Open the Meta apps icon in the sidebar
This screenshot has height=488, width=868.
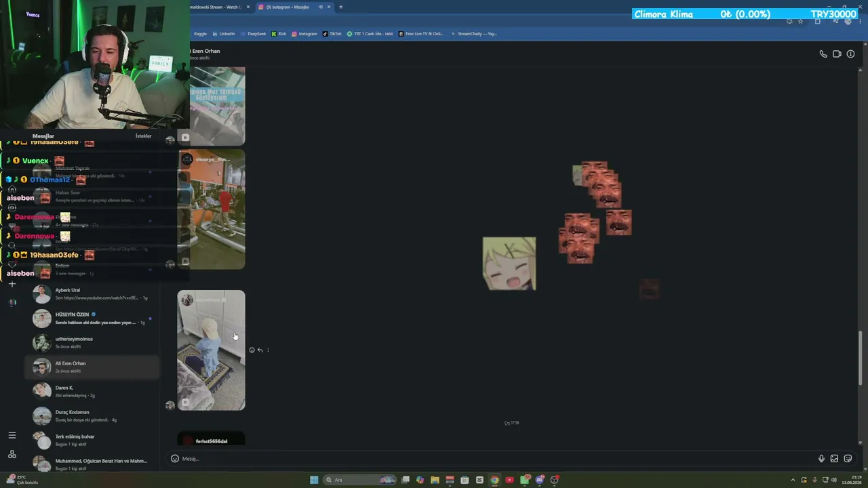coord(12,454)
